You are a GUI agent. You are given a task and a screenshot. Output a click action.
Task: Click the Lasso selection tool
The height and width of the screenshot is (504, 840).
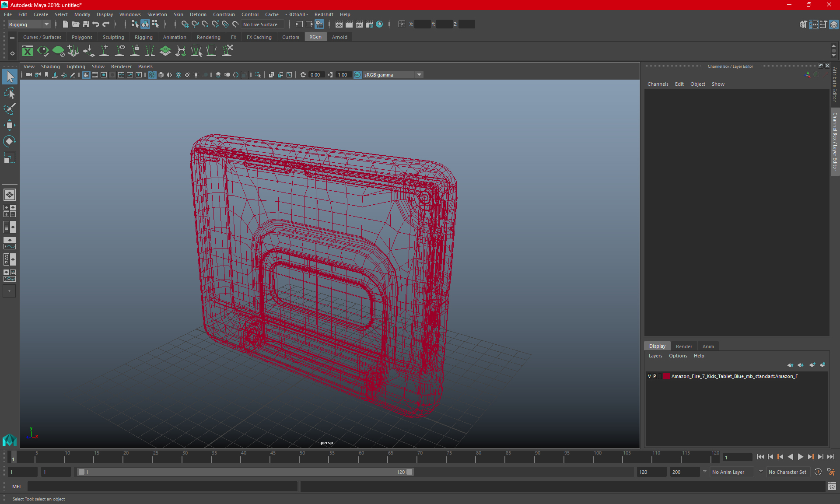(10, 93)
